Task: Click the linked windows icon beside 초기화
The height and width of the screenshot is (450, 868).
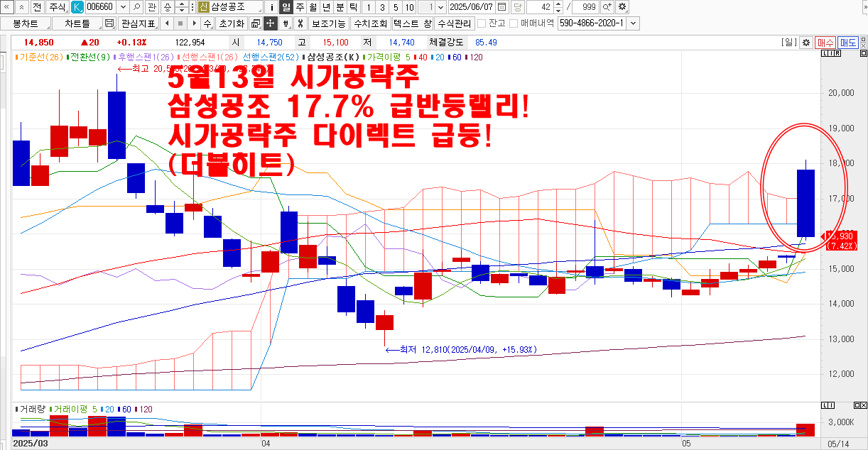Action: click(255, 23)
